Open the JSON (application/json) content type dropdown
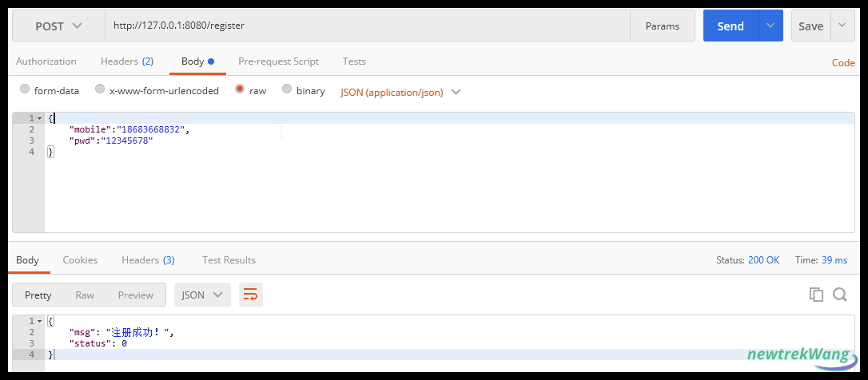868x380 pixels. point(400,93)
